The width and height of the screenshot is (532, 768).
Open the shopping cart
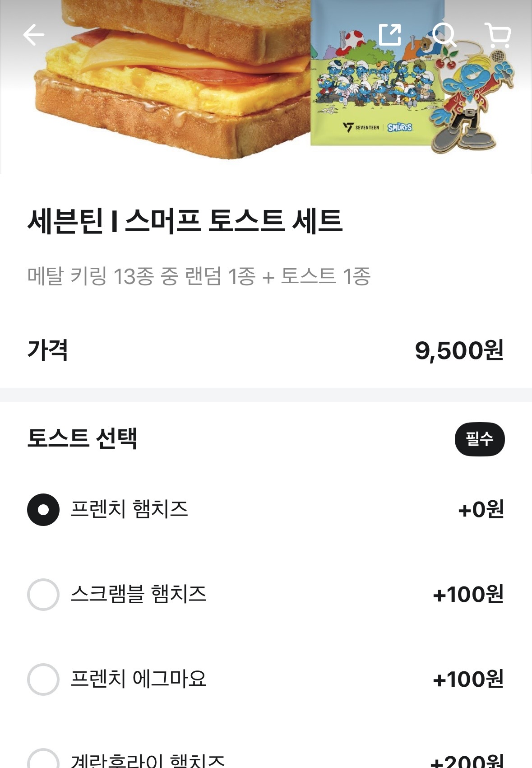coord(498,35)
